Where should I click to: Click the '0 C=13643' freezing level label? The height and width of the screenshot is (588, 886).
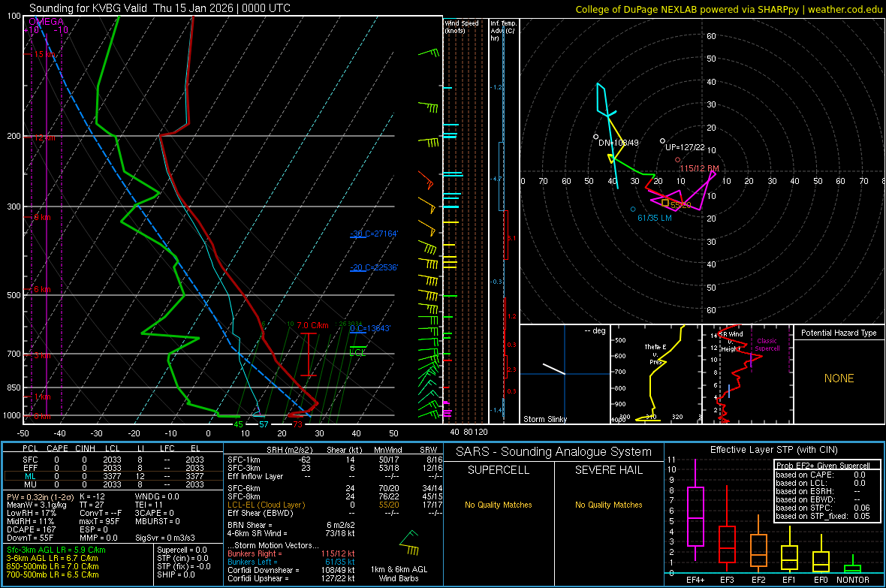coord(369,328)
